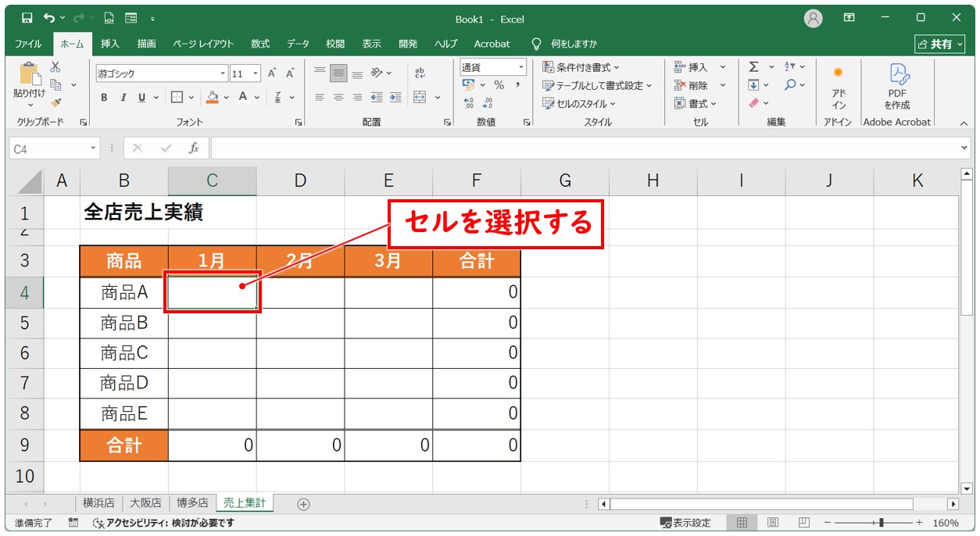The image size is (980, 536).
Task: Click the save icon in title bar
Action: coord(27,18)
